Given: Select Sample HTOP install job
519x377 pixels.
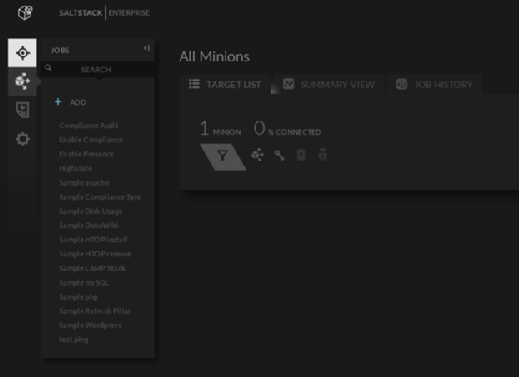Looking at the screenshot, I should click(x=93, y=240).
